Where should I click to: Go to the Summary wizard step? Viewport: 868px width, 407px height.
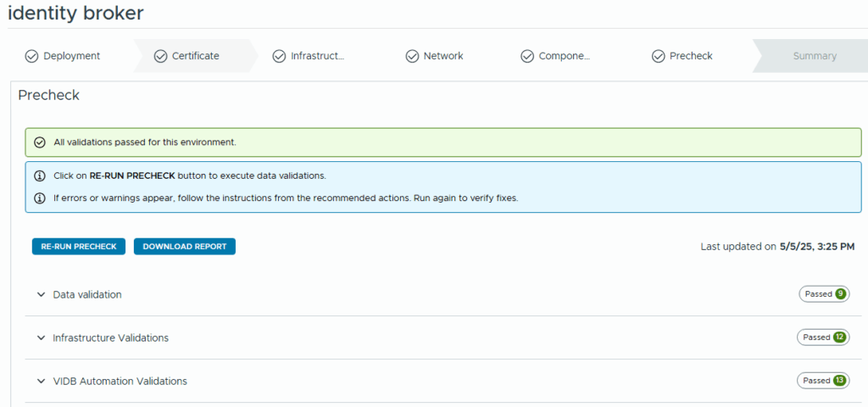click(x=814, y=56)
